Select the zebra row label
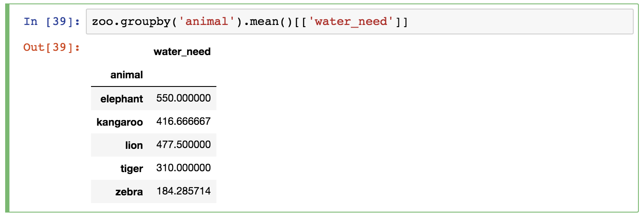644x216 pixels. pyautogui.click(x=129, y=191)
